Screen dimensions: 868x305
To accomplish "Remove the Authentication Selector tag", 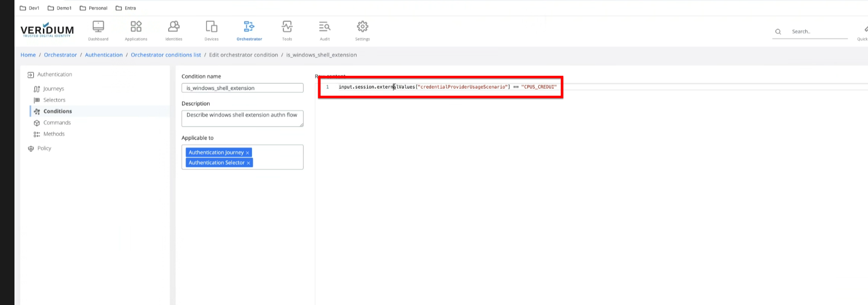I will (248, 163).
